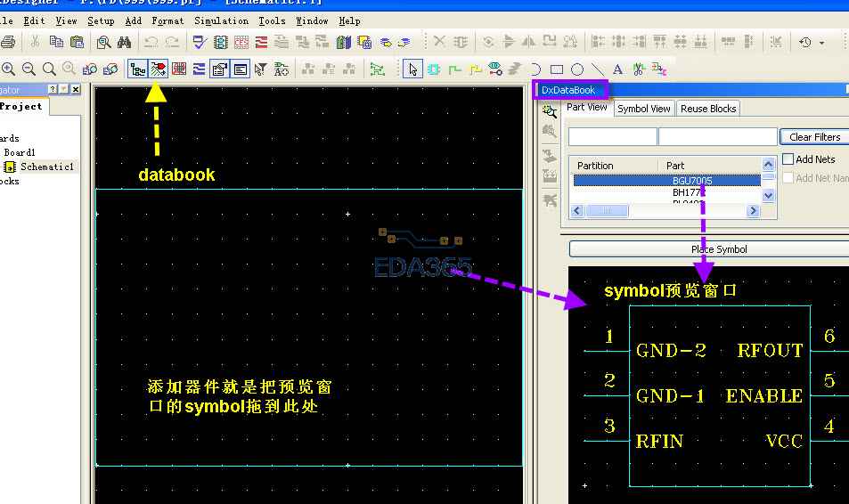Click the scissors cut-net tool

coord(639,69)
